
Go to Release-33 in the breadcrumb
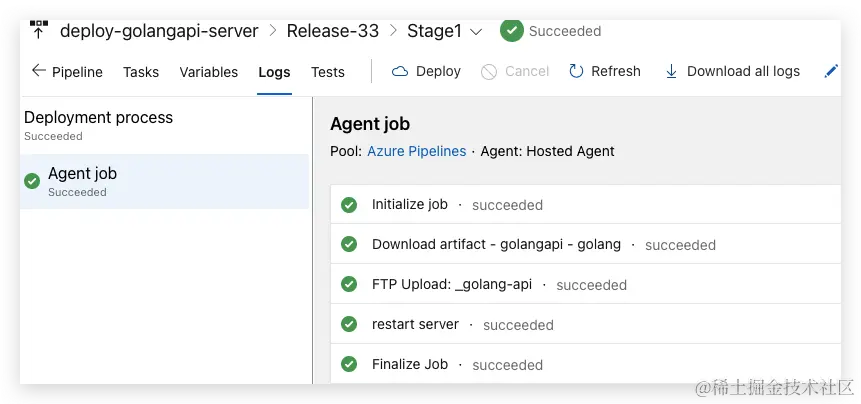click(332, 31)
